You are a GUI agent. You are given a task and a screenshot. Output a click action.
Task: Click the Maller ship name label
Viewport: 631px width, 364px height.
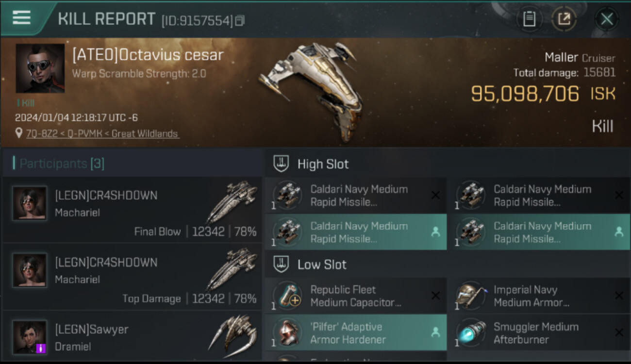(x=562, y=58)
